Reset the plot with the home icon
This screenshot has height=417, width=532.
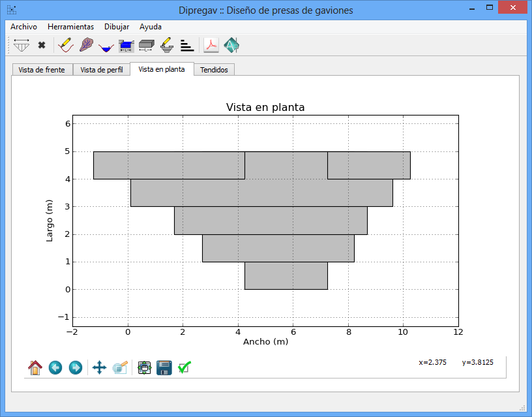point(35,368)
